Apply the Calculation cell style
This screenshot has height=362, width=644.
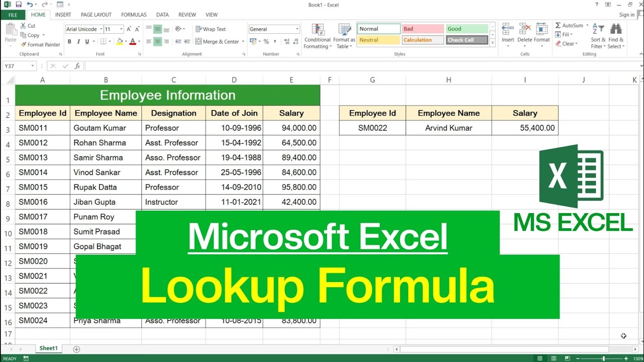coord(423,40)
